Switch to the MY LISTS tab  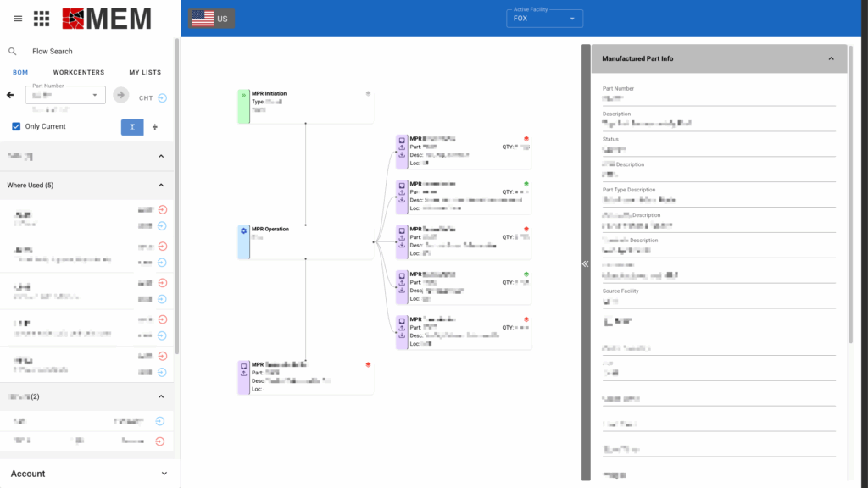pos(145,73)
